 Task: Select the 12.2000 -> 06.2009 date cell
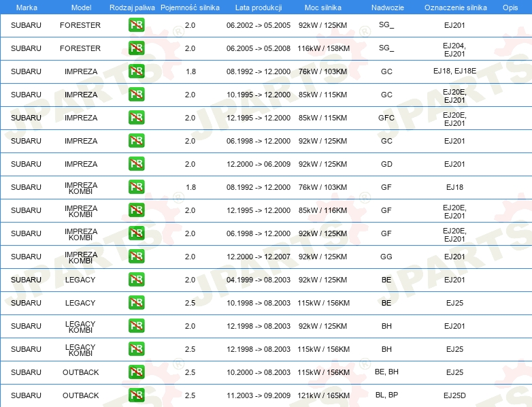pos(259,164)
